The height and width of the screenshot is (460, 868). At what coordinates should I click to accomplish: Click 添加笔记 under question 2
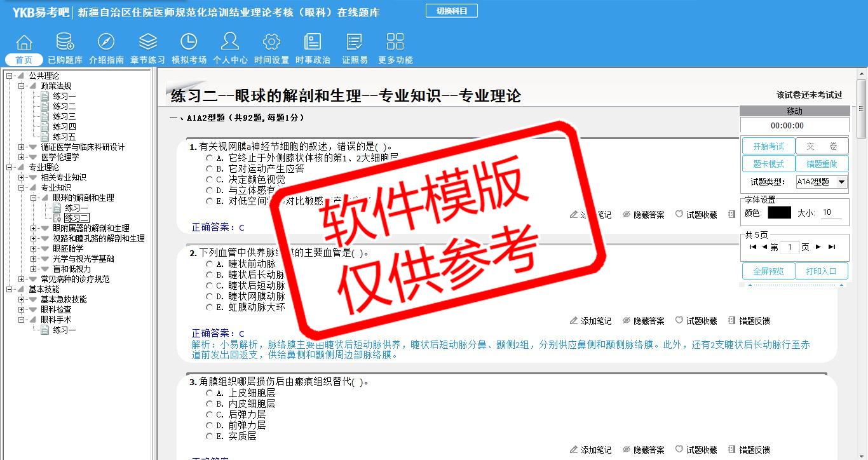[591, 321]
